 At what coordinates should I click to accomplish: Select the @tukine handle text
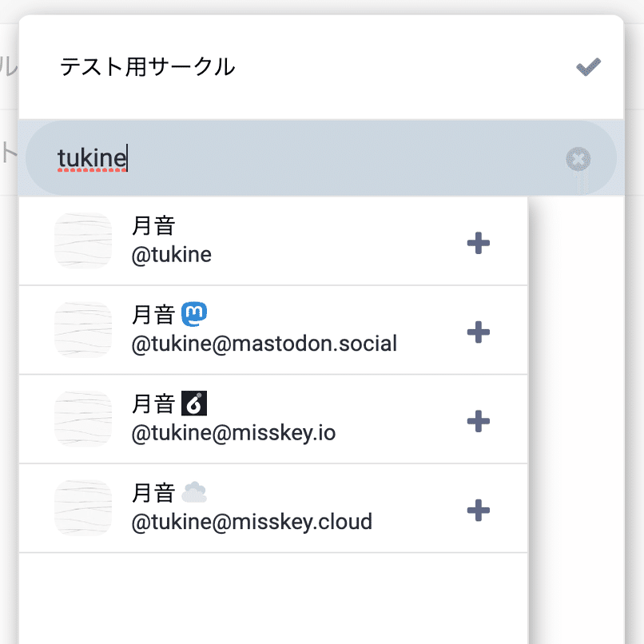172,255
